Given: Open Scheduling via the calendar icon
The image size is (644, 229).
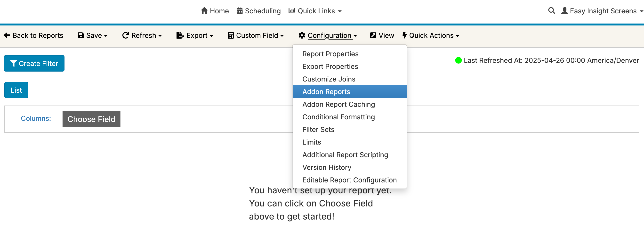Looking at the screenshot, I should coord(239,11).
